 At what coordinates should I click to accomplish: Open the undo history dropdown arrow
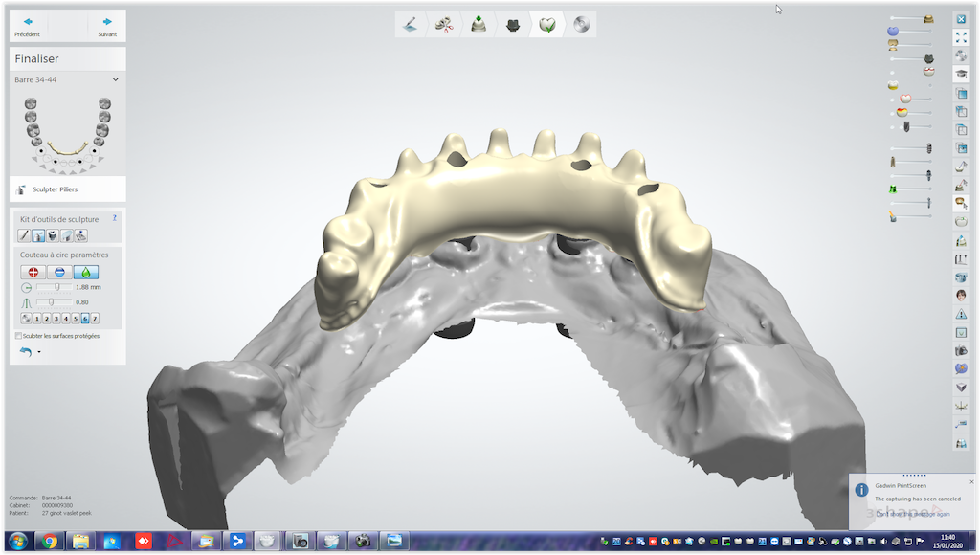click(x=39, y=352)
